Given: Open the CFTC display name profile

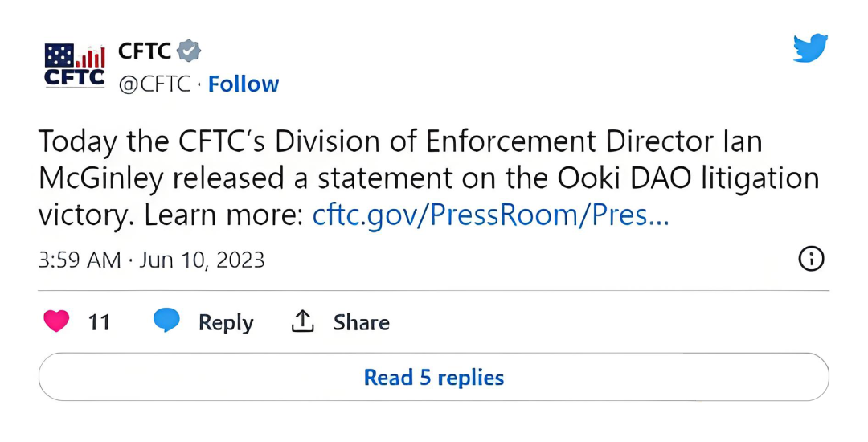Looking at the screenshot, I should (145, 51).
